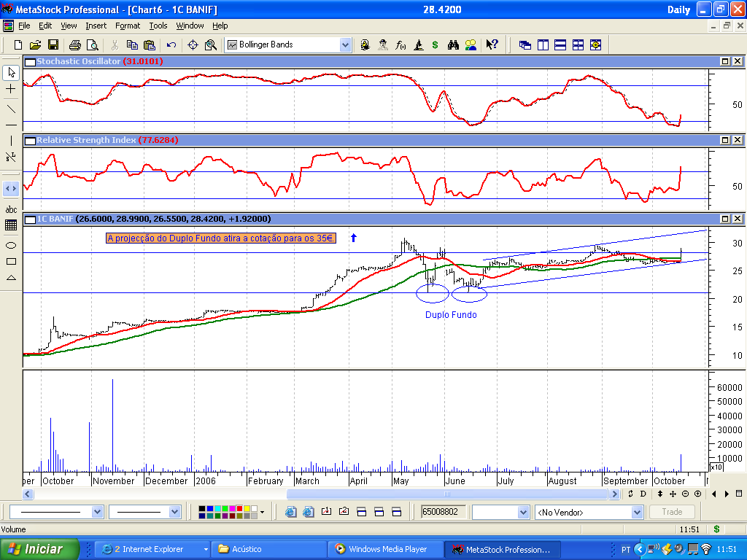Select the Trendline drawing tool

tap(10, 107)
